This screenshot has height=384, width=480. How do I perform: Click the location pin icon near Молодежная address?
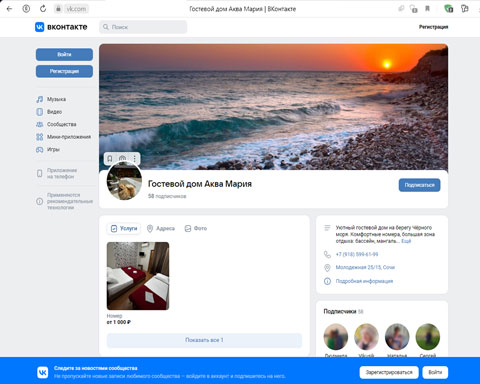(327, 267)
